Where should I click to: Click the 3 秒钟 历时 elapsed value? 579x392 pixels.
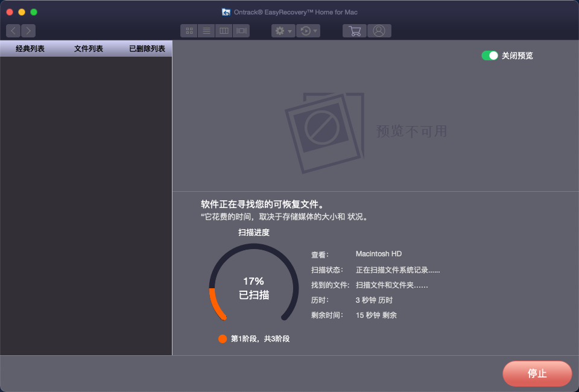374,300
